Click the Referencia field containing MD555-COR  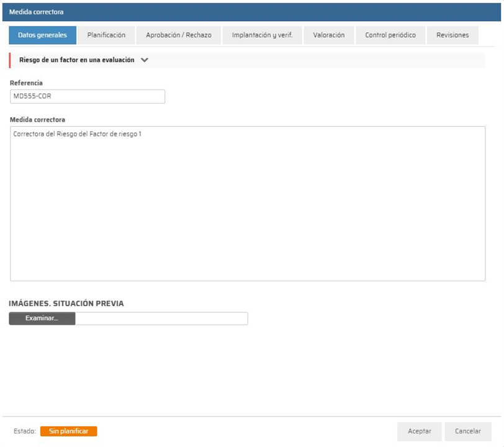click(88, 96)
